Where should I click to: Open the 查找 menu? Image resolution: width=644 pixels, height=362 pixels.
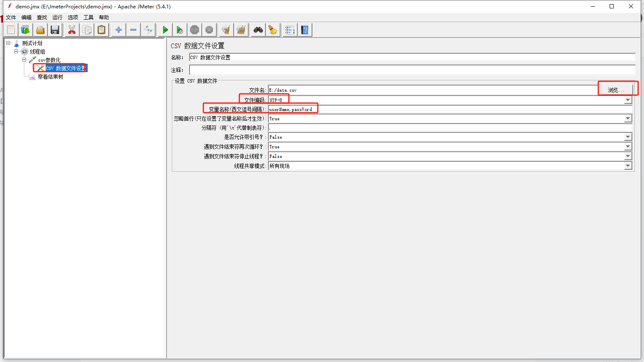click(x=42, y=17)
